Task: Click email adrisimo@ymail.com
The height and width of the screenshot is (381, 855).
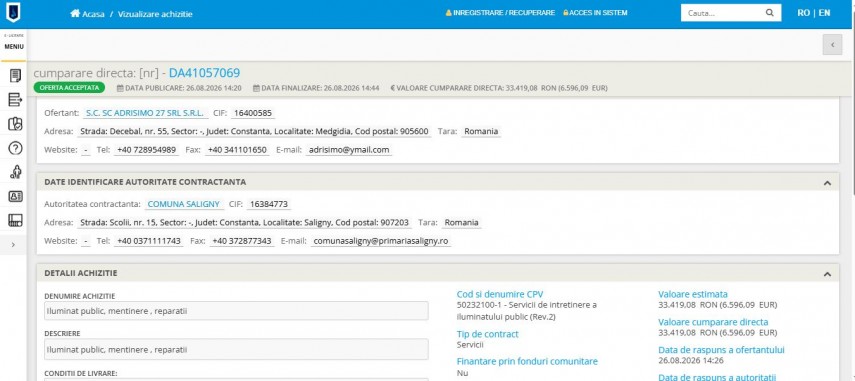Action: (348, 150)
